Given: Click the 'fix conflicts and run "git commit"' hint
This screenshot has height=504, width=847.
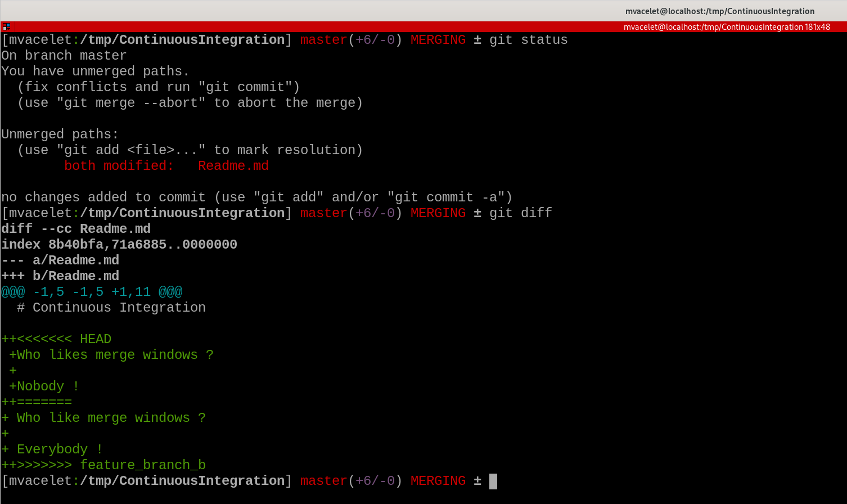Looking at the screenshot, I should [x=159, y=87].
